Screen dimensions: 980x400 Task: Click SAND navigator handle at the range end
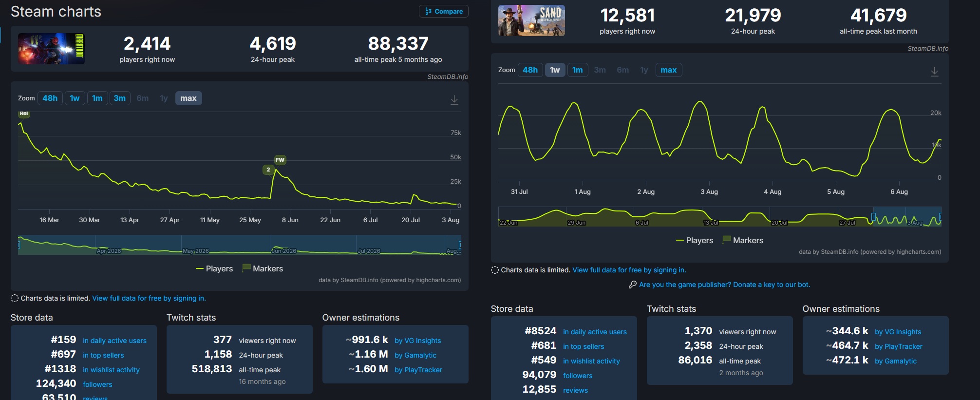(x=941, y=217)
